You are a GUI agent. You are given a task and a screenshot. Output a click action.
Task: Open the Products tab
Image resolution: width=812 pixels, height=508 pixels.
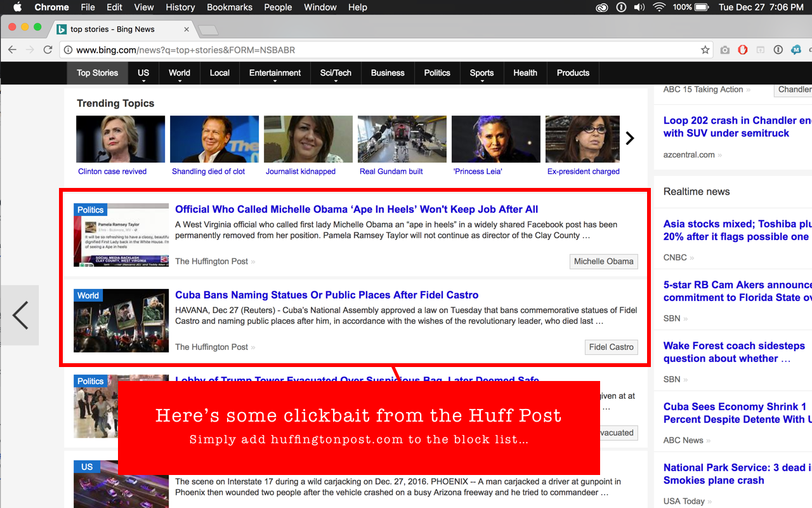pos(573,73)
